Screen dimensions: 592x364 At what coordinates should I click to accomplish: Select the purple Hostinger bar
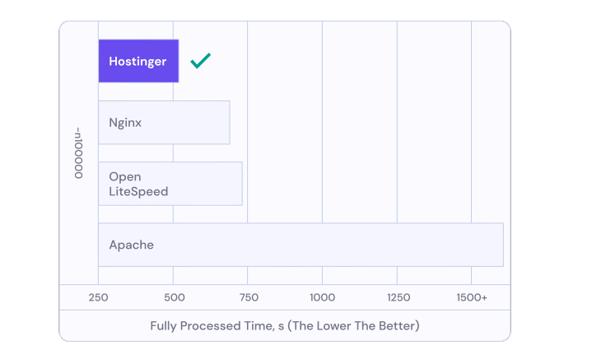click(138, 61)
